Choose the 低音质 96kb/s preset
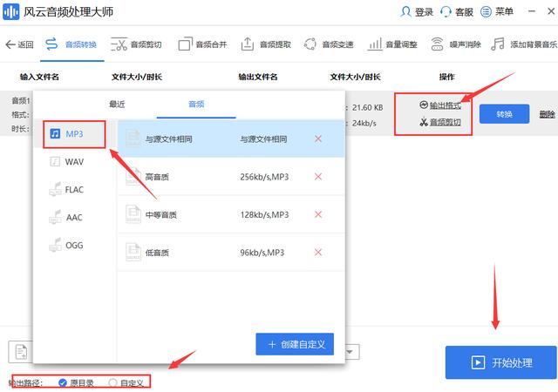Screen dimensions: 558x392 [x=231, y=253]
